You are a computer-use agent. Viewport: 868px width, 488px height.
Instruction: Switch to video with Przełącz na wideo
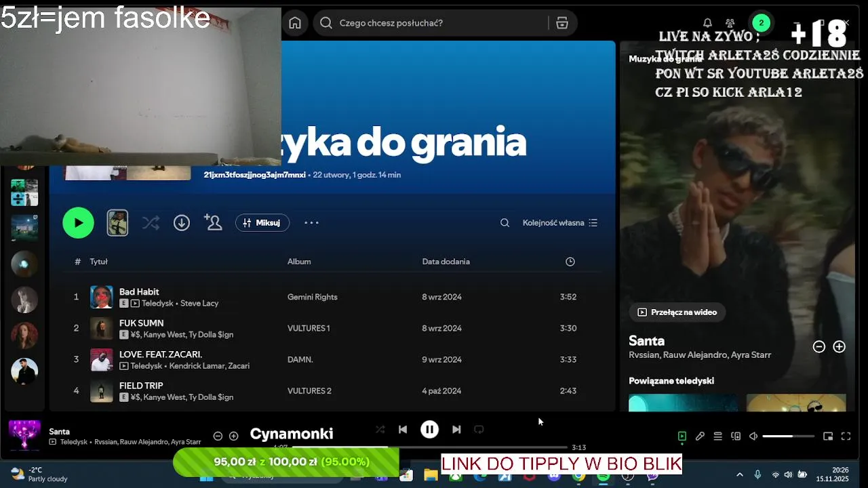point(677,312)
